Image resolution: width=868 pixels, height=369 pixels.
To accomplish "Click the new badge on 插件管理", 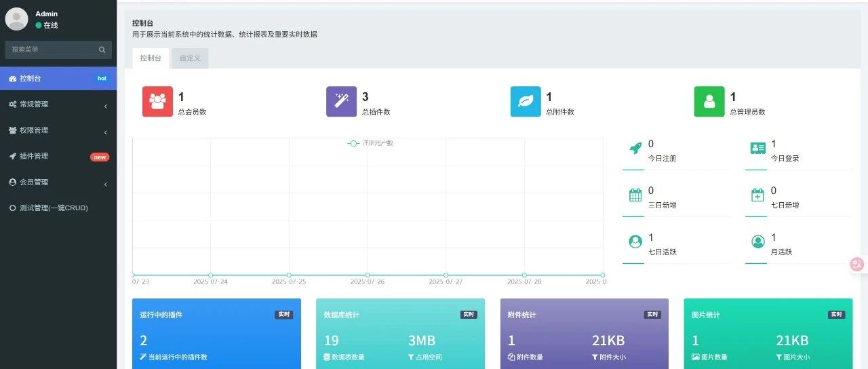I will pos(100,157).
